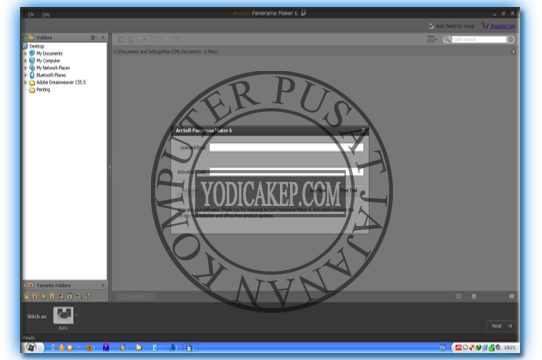Click the small thumbnails icon left of the slider
This screenshot has width=542, height=360.
[x=458, y=296]
